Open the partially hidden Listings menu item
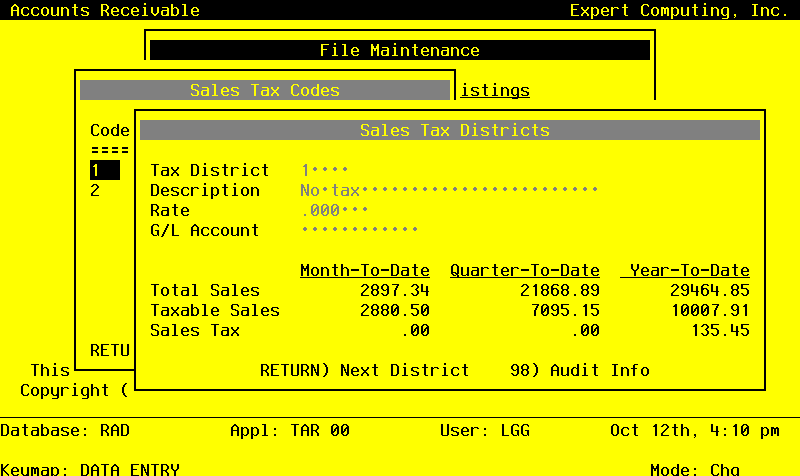The width and height of the screenshot is (800, 476). pos(495,90)
